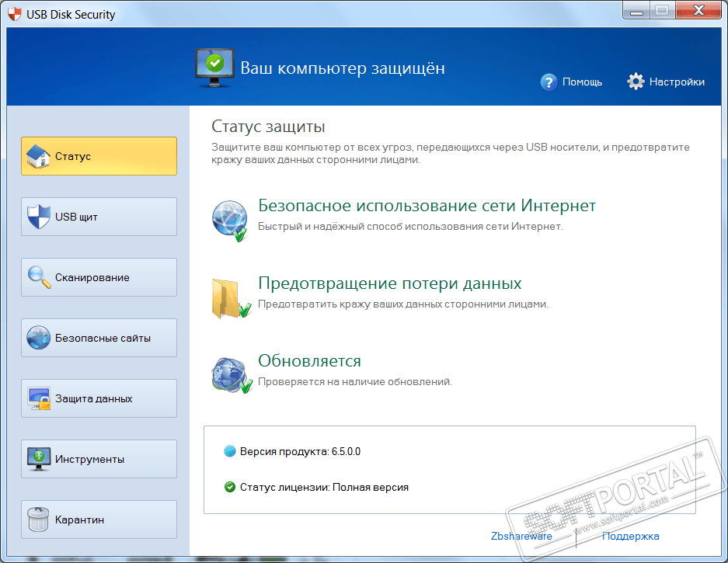Click the Обновляется heading
Screen dimensions: 728x563
[309, 360]
